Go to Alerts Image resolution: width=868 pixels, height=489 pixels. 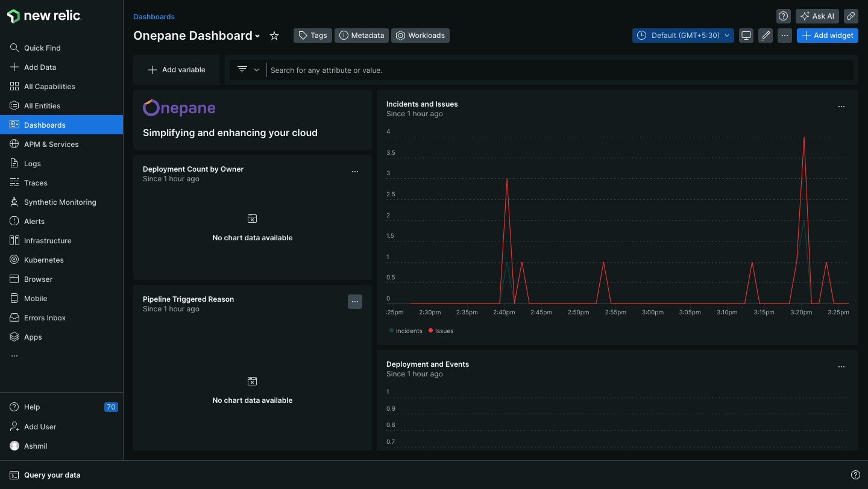click(x=61, y=222)
